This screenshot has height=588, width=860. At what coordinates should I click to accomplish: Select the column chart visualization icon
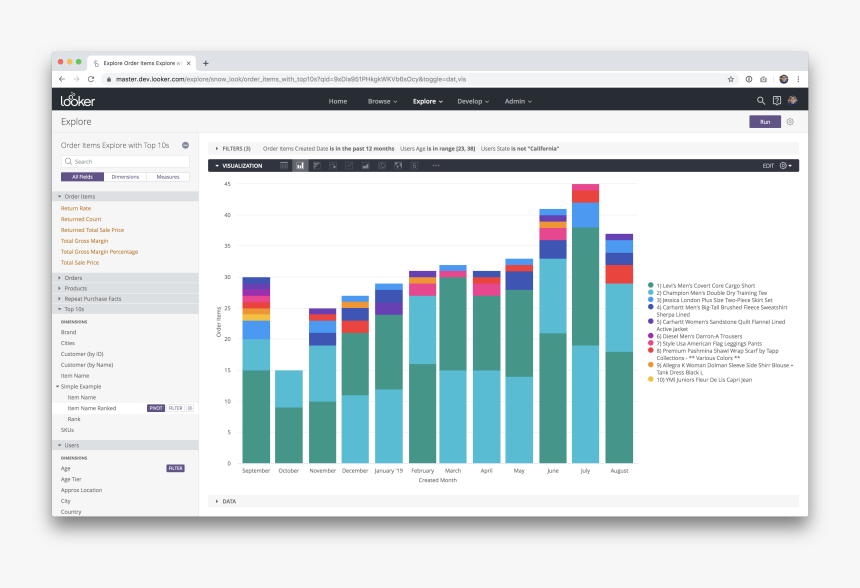tap(300, 166)
